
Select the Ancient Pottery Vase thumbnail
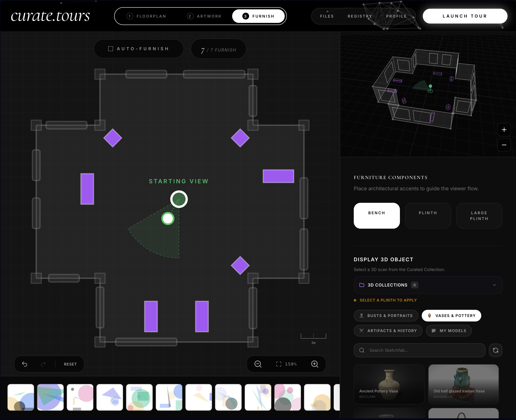pyautogui.click(x=389, y=385)
